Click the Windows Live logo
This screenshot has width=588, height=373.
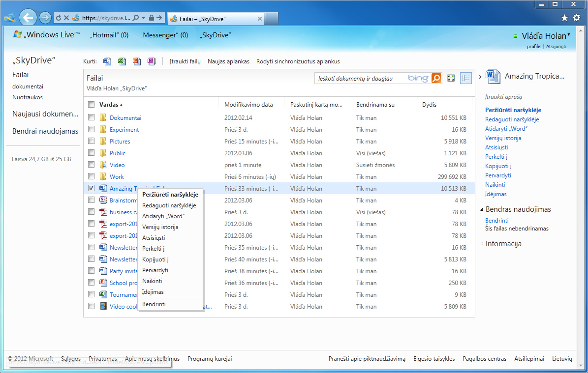point(17,34)
